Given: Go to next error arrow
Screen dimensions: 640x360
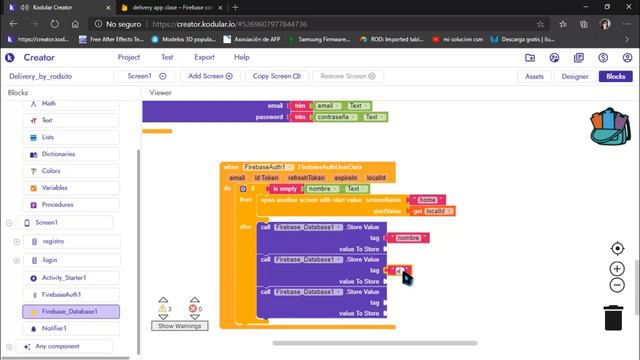Looking at the screenshot, I should coord(195,317).
